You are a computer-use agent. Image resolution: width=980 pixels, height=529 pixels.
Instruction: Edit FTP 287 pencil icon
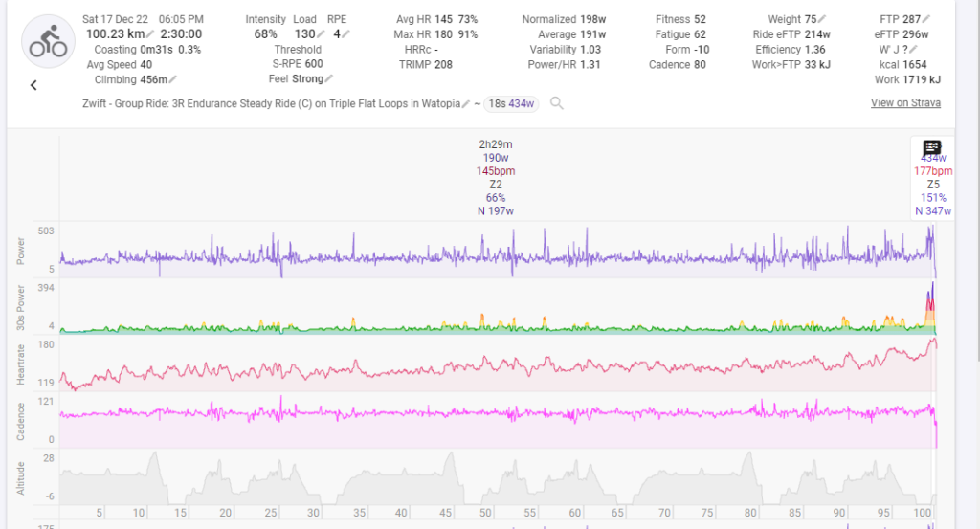click(927, 19)
